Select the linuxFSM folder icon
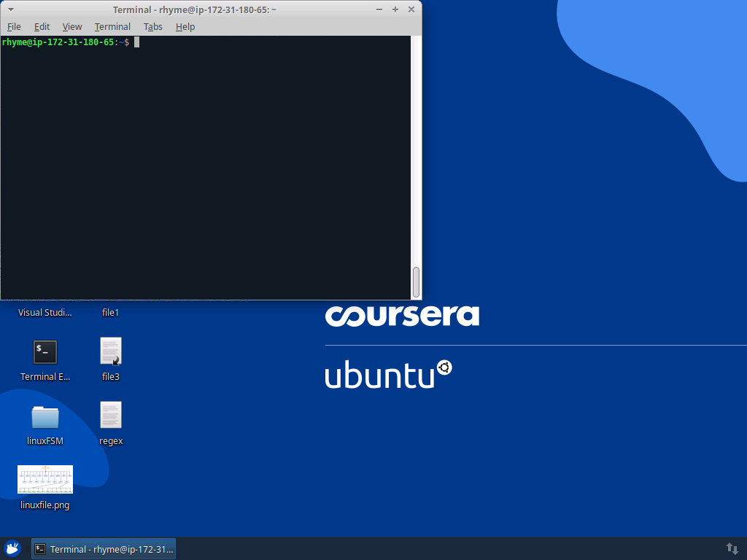This screenshot has height=560, width=747. click(45, 417)
